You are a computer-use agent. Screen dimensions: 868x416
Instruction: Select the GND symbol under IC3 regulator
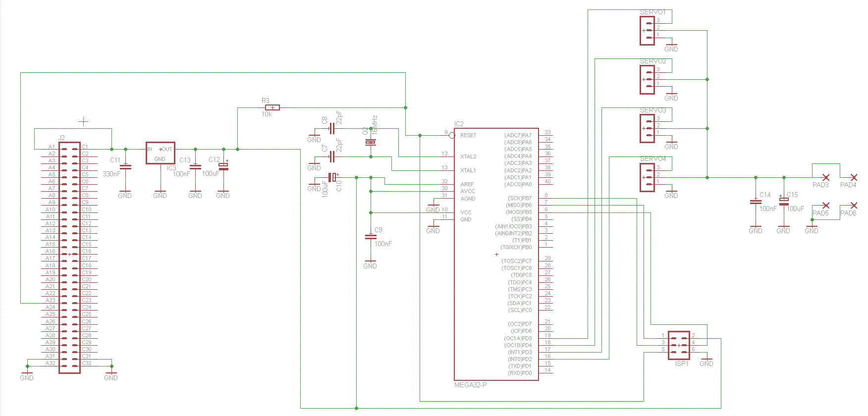(160, 194)
